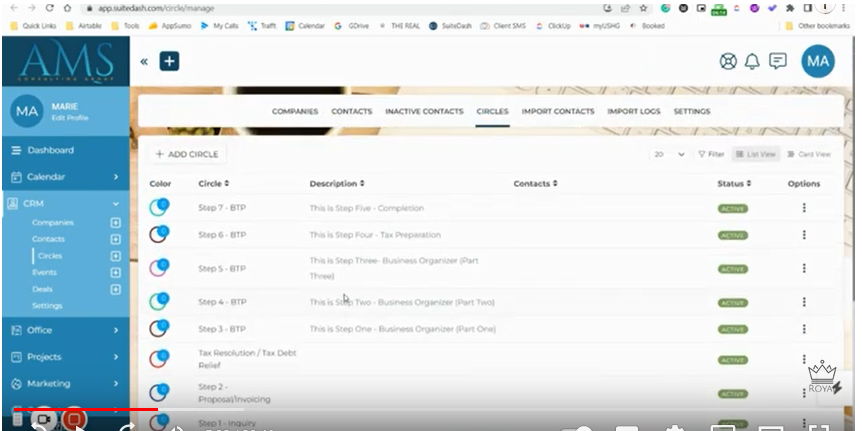Screen dimensions: 862x431
Task: Open the chat messages icon
Action: (777, 61)
